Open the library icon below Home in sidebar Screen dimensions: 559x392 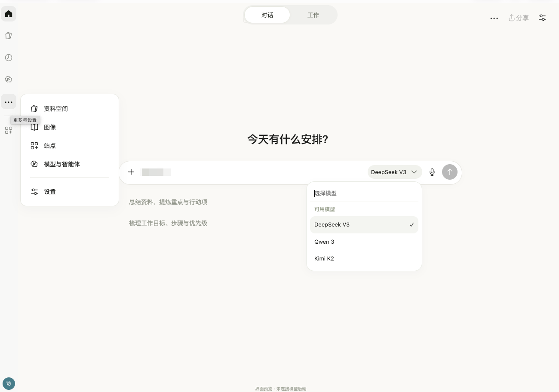point(9,36)
